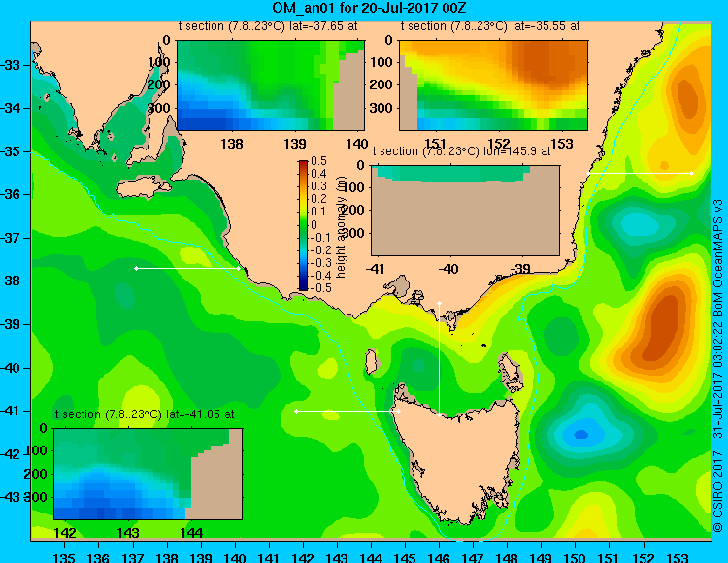Click the top endpoint diamond of the Bass Strait transect
Screen dimensions: 728x563
click(x=439, y=303)
